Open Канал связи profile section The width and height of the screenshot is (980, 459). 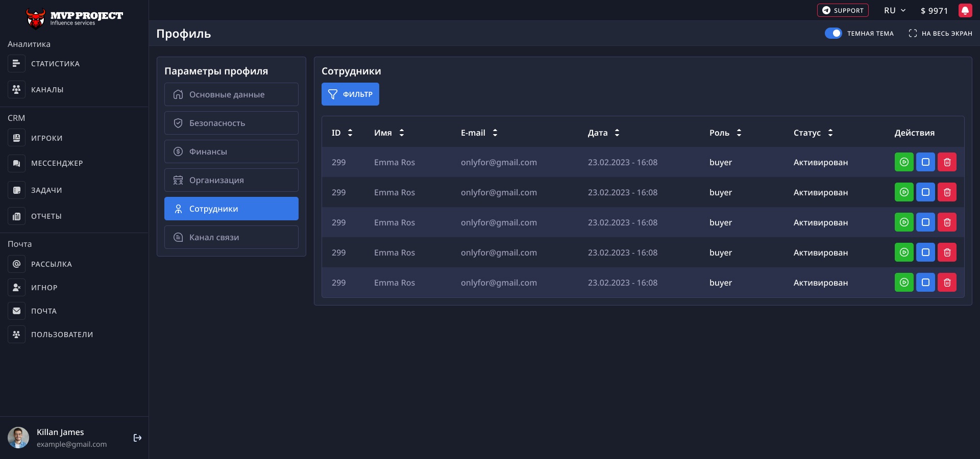[x=231, y=237]
